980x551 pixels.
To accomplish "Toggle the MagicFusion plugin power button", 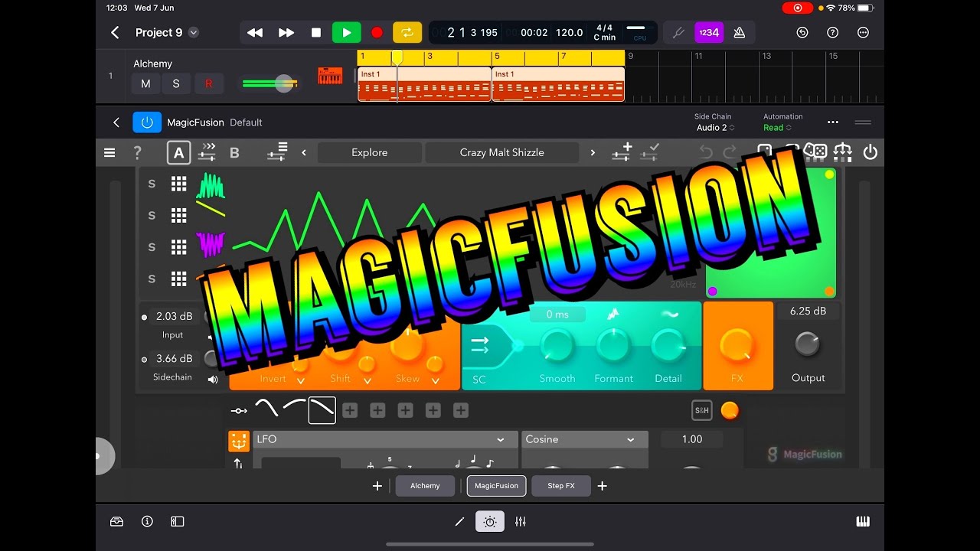I will (x=147, y=122).
